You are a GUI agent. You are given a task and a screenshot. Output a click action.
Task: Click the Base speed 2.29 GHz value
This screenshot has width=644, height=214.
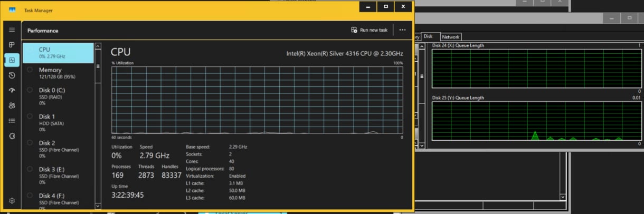click(238, 147)
